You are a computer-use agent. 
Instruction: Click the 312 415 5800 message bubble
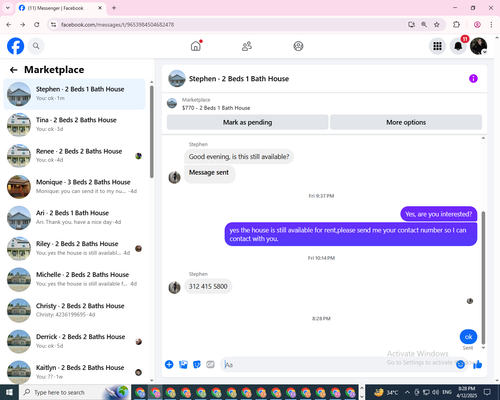(x=208, y=286)
